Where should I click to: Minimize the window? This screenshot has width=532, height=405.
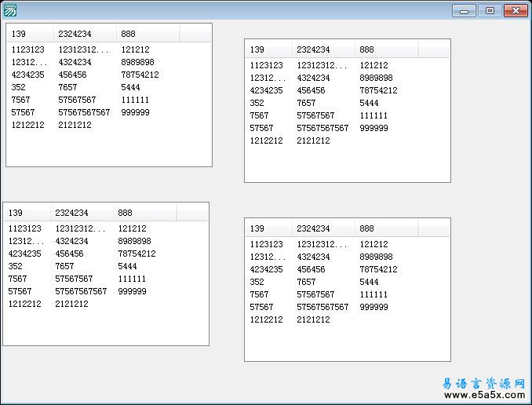click(x=465, y=11)
